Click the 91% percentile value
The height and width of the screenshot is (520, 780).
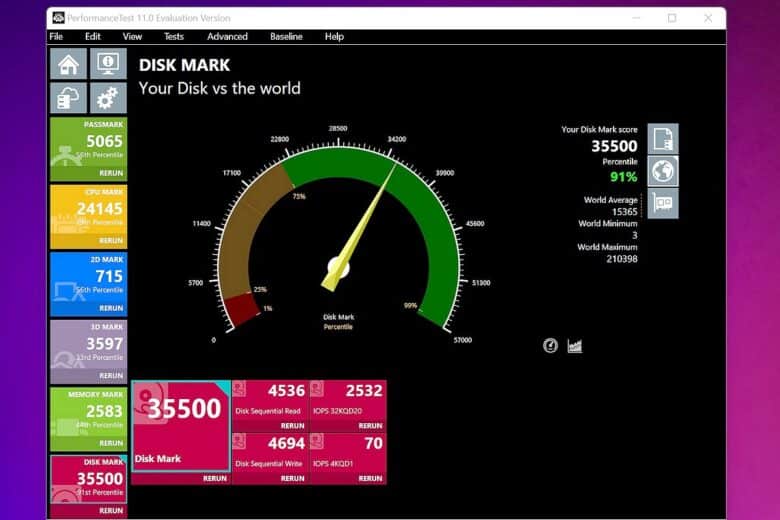(623, 177)
